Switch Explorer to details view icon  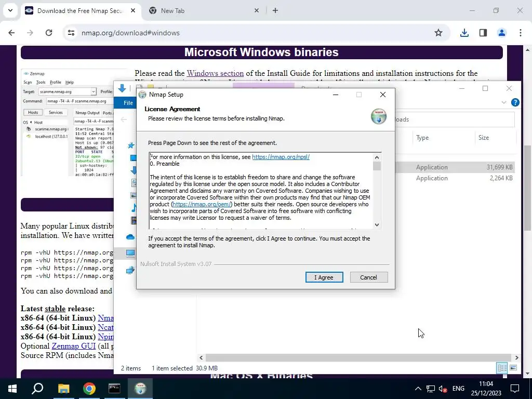click(502, 368)
